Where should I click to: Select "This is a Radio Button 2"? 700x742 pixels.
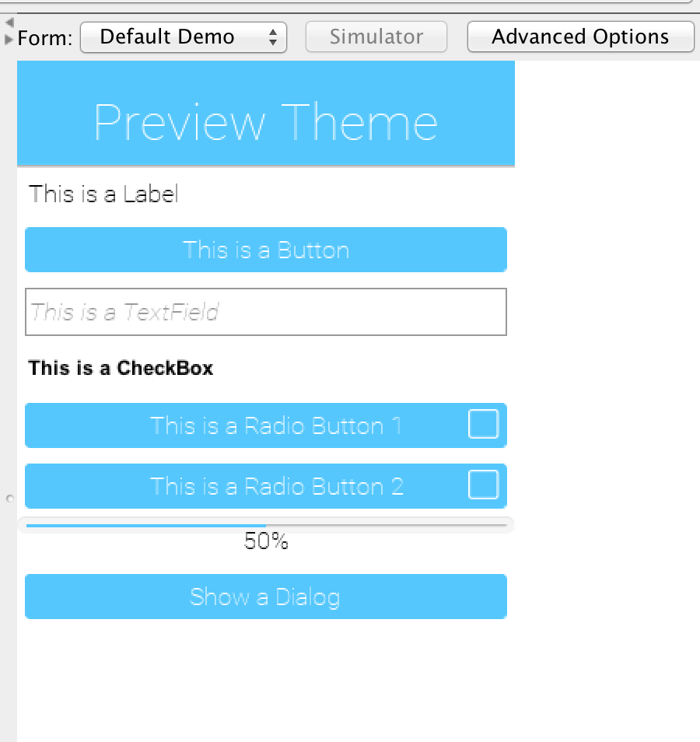(265, 485)
